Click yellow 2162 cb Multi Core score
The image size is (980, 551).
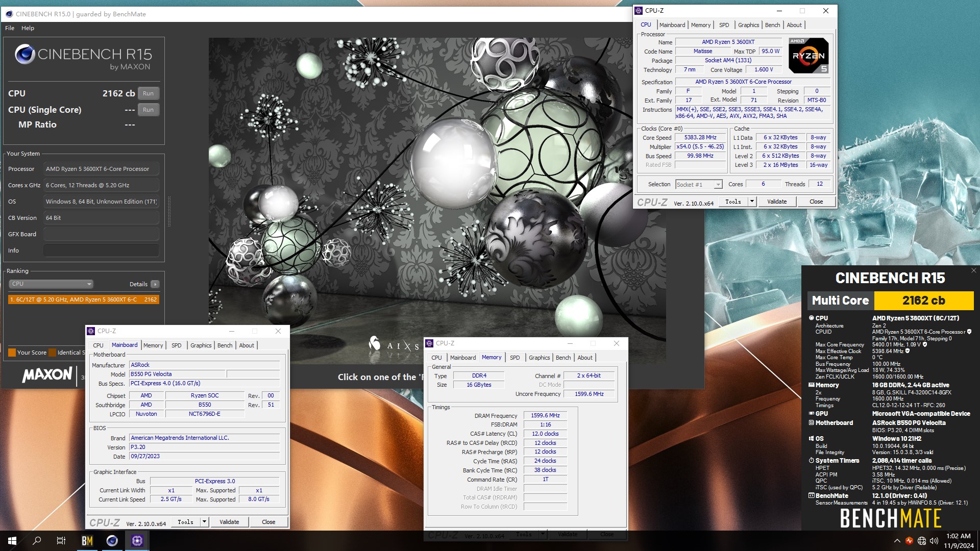coord(924,300)
